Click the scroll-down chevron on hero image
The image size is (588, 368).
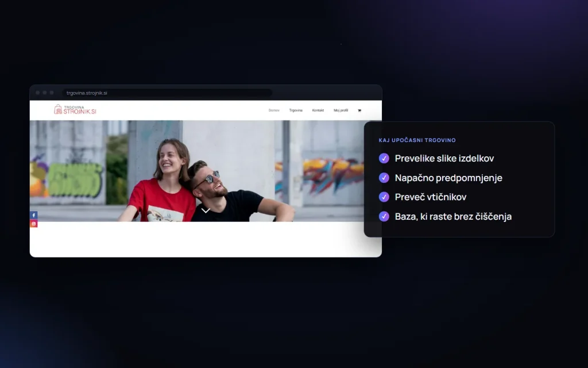pos(206,210)
